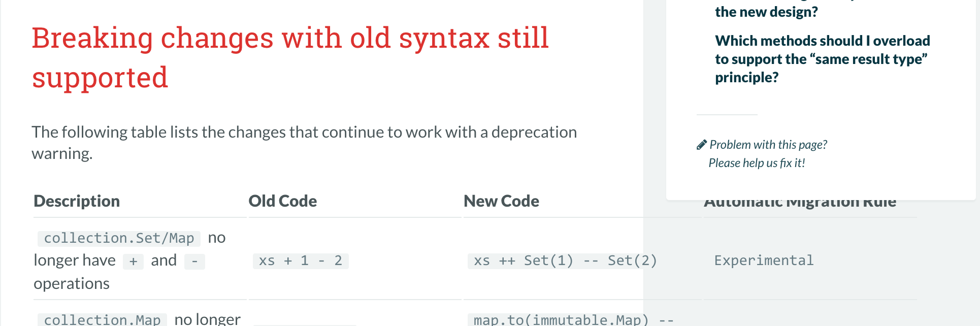The height and width of the screenshot is (326, 980).
Task: Click the collection.Set/Map code snippet
Action: click(119, 238)
